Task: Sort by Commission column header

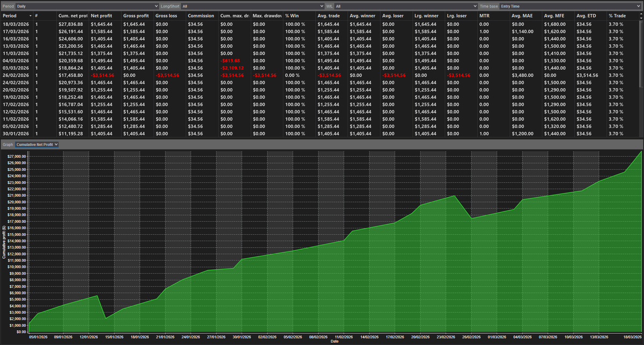Action: [202, 16]
